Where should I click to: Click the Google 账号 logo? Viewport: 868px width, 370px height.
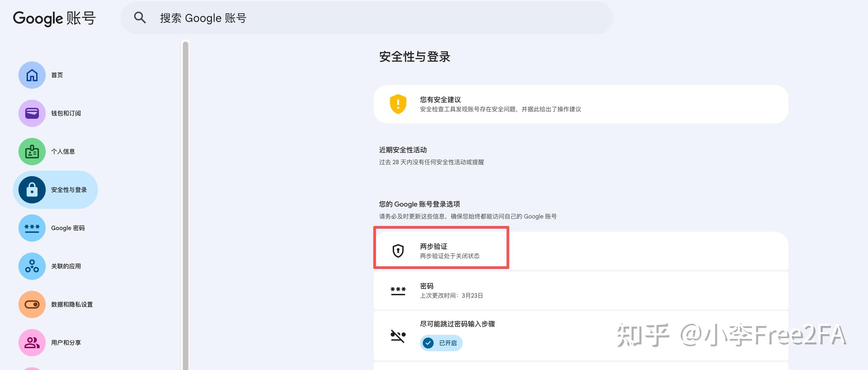tap(54, 18)
